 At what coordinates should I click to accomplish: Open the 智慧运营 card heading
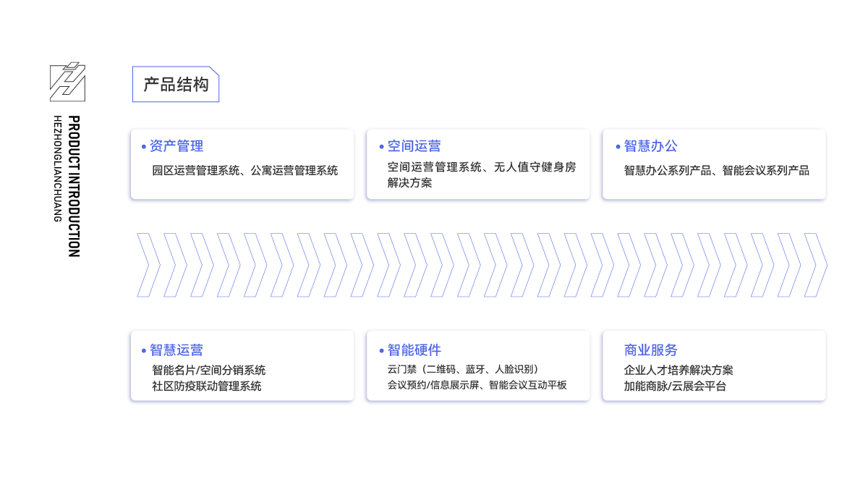coord(176,350)
